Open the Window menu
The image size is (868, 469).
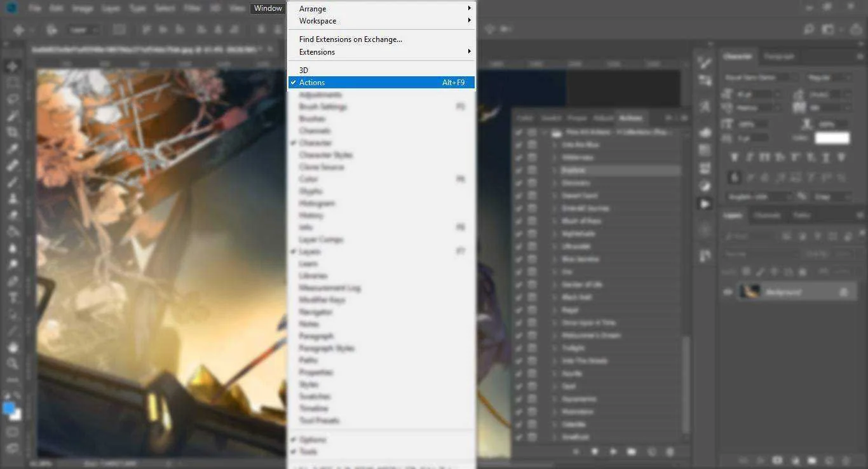pos(268,8)
